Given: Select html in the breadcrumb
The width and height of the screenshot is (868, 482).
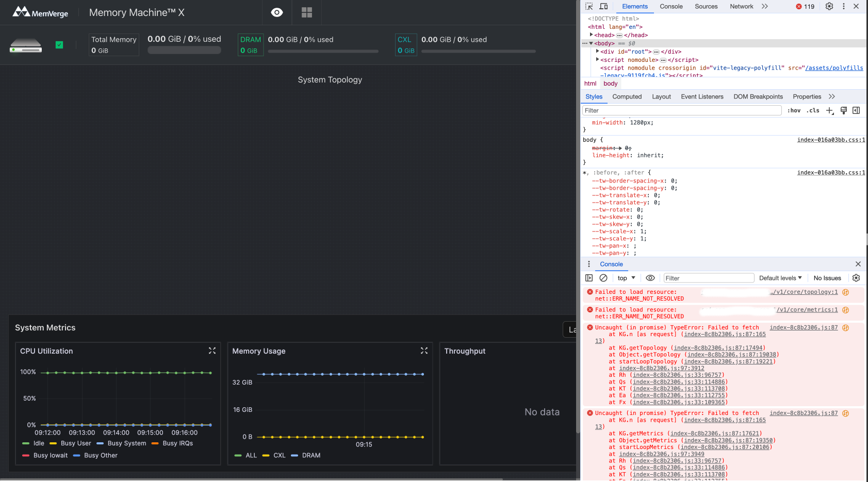Looking at the screenshot, I should [x=590, y=84].
